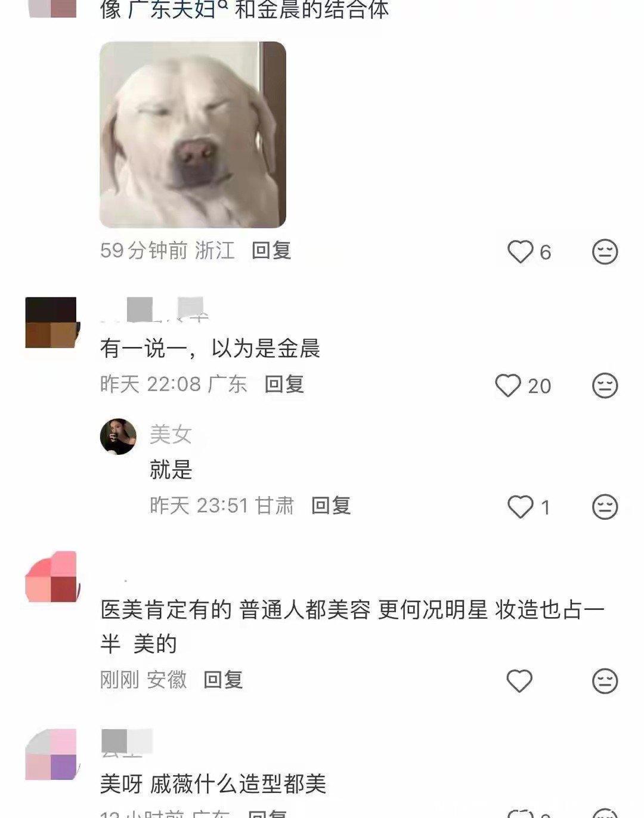Open the white dog meme image
This screenshot has height=818, width=644.
(x=193, y=135)
